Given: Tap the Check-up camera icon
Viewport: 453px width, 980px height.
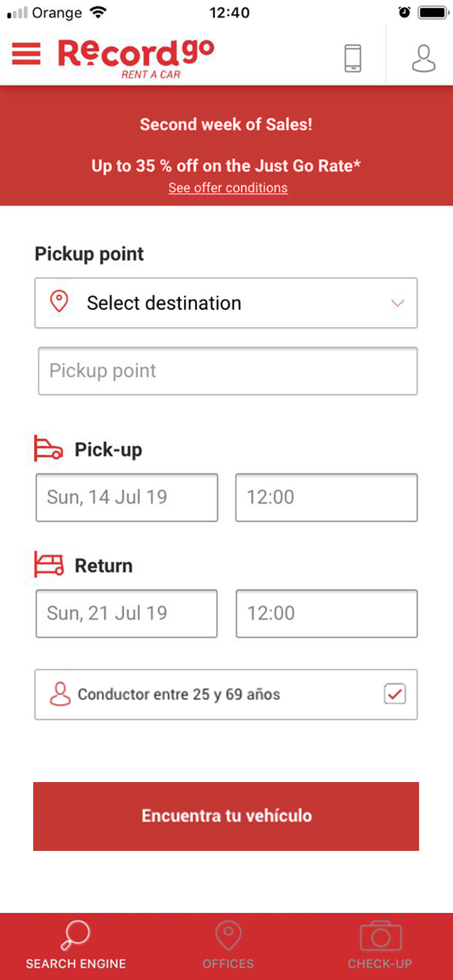Looking at the screenshot, I should (x=380, y=936).
